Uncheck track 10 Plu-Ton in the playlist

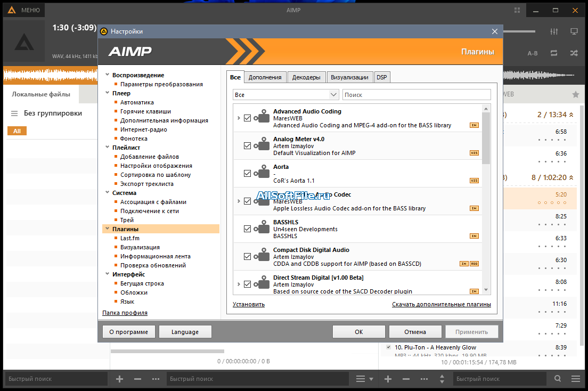(x=388, y=347)
